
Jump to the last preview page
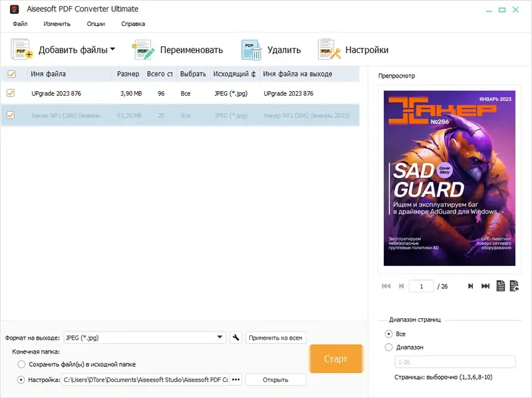pos(485,286)
